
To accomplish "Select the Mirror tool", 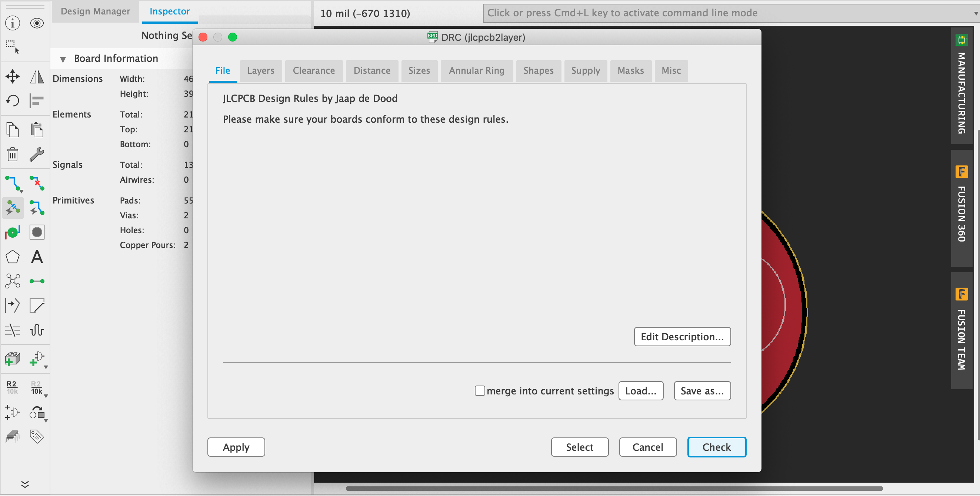I will point(37,76).
